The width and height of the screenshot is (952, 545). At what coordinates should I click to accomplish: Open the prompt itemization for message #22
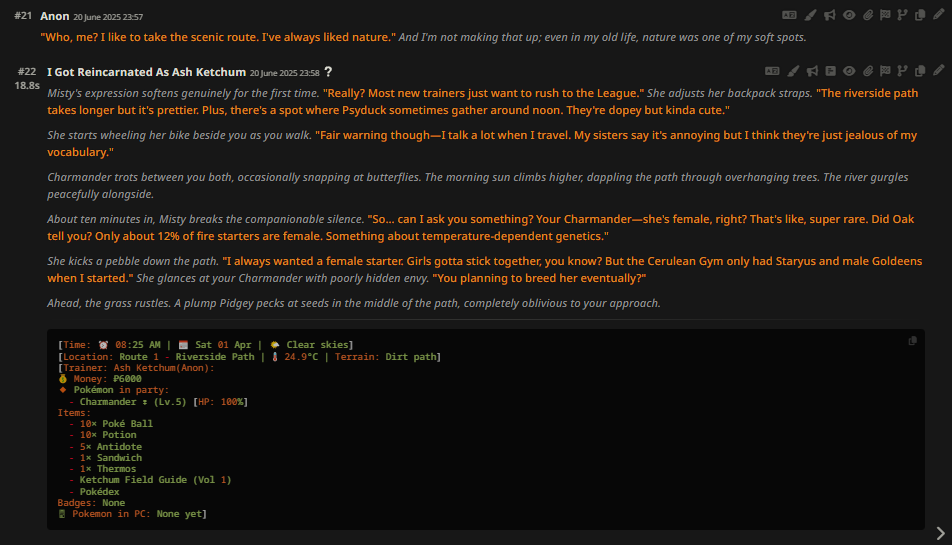831,71
